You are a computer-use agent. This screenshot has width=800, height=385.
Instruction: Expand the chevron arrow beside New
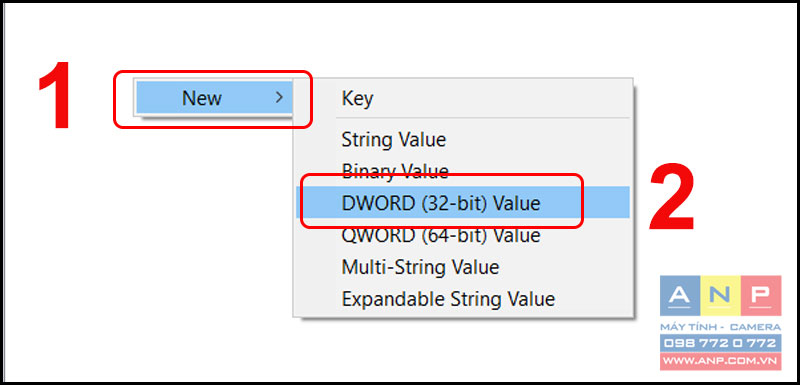[x=279, y=97]
